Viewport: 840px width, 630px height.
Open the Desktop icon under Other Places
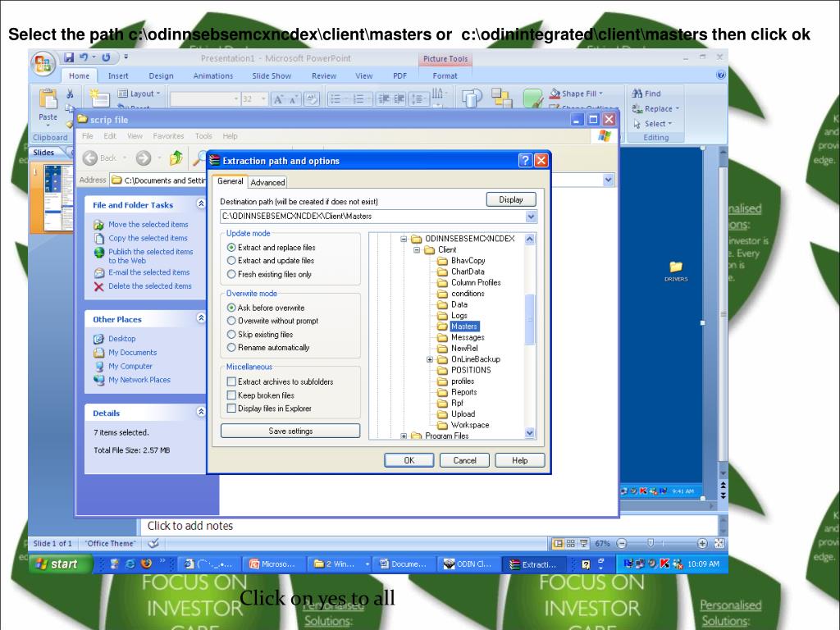click(99, 339)
